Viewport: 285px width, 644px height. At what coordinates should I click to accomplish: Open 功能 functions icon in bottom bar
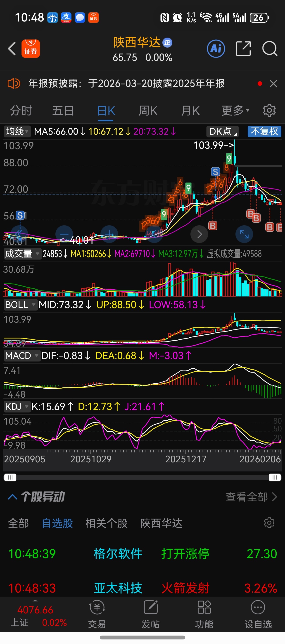(x=204, y=615)
